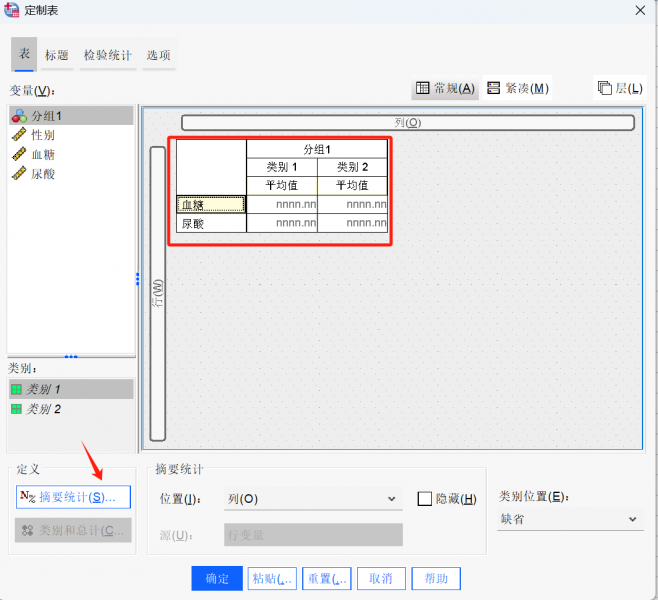Viewport: 658px width, 600px height.
Task: Select variable 分组1 in the list
Action: coord(71,115)
